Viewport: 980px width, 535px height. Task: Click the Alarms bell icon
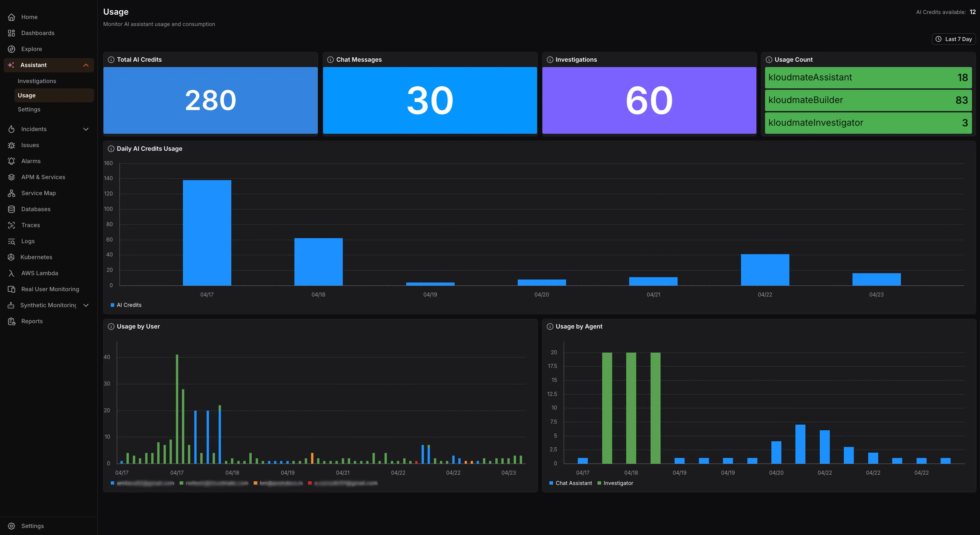(11, 161)
